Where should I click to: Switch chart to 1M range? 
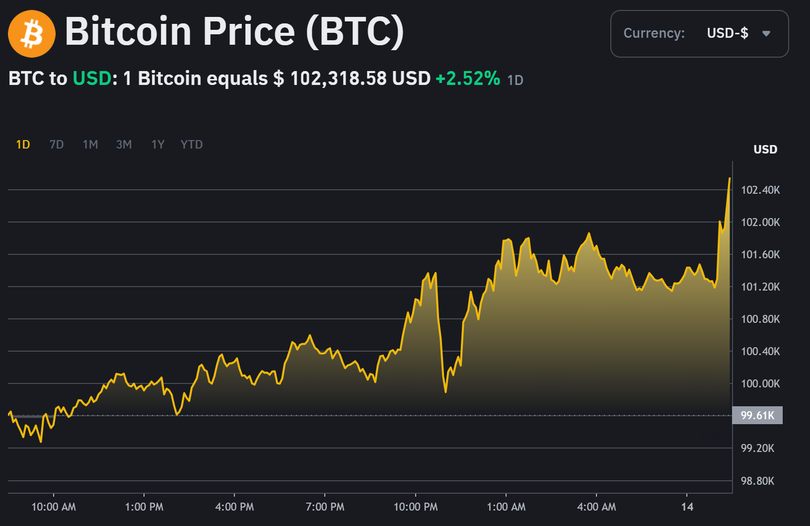(x=90, y=144)
